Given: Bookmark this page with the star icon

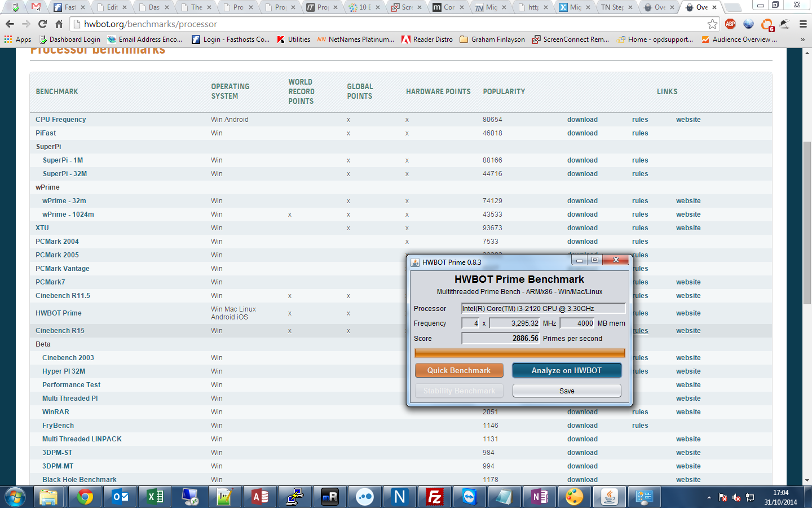Looking at the screenshot, I should (712, 24).
